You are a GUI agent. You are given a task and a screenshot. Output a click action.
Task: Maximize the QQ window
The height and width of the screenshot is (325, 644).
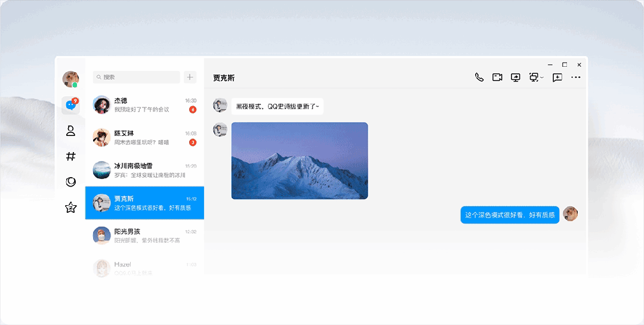565,65
